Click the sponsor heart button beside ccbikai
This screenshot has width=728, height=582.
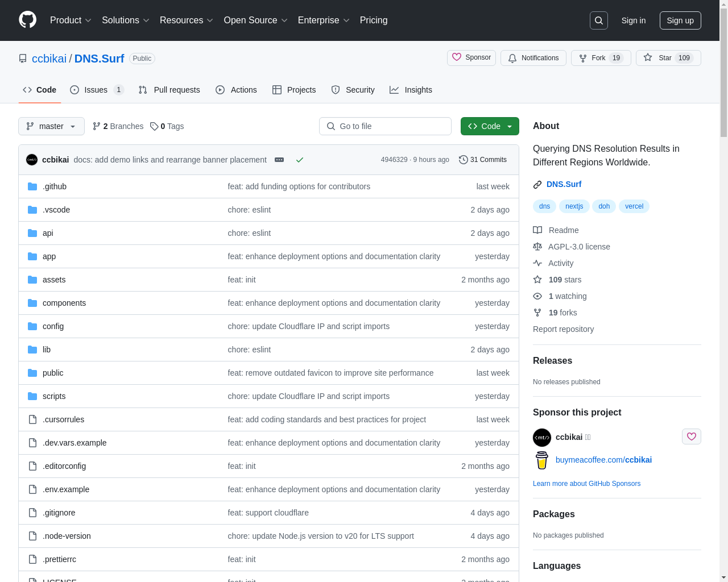692,436
